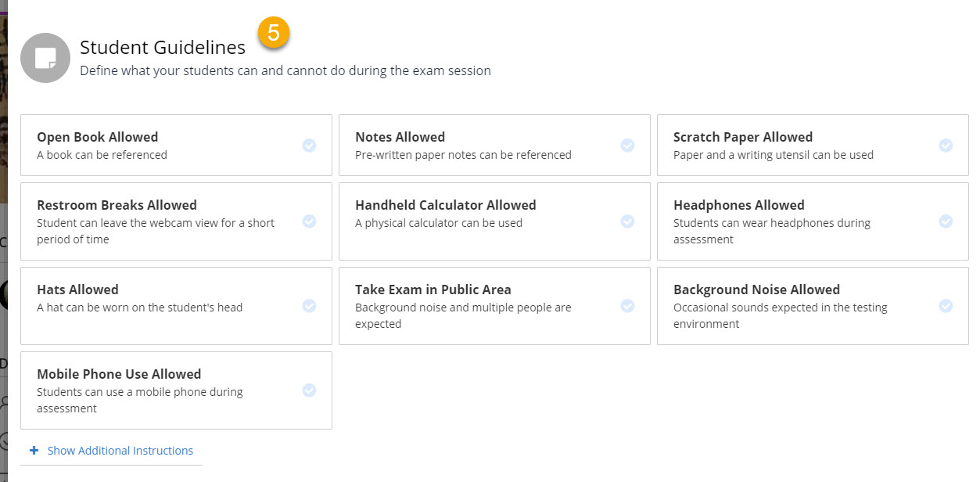The image size is (980, 482).
Task: Expand Show Additional Instructions plus icon
Action: [34, 451]
